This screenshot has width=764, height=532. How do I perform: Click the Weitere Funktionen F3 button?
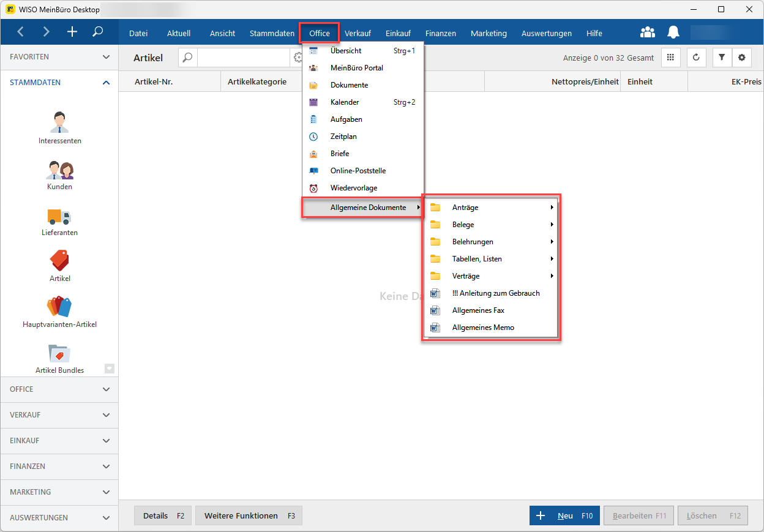(x=249, y=515)
